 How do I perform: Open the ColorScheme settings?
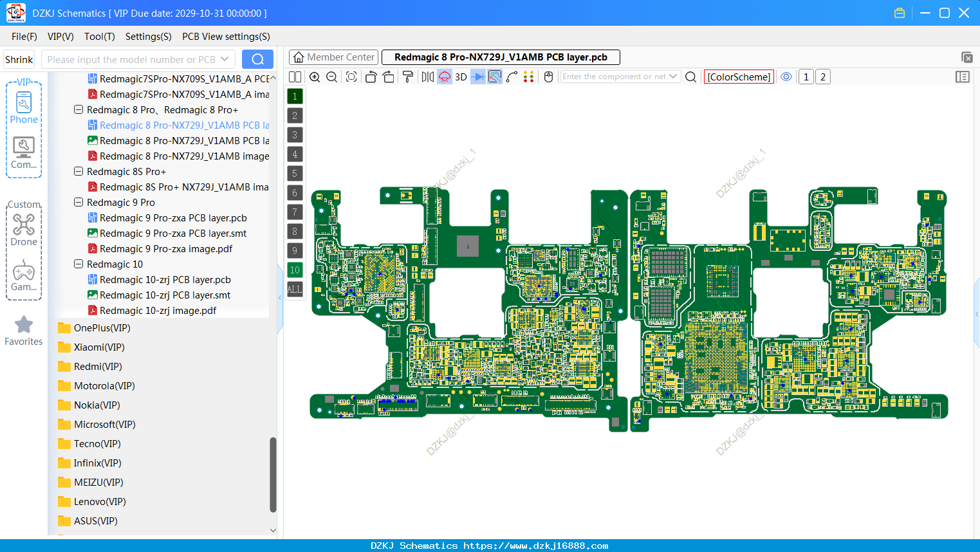739,77
